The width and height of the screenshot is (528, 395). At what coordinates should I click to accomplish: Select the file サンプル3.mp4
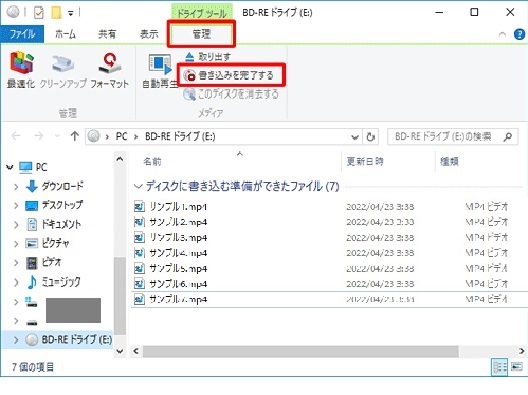click(178, 237)
